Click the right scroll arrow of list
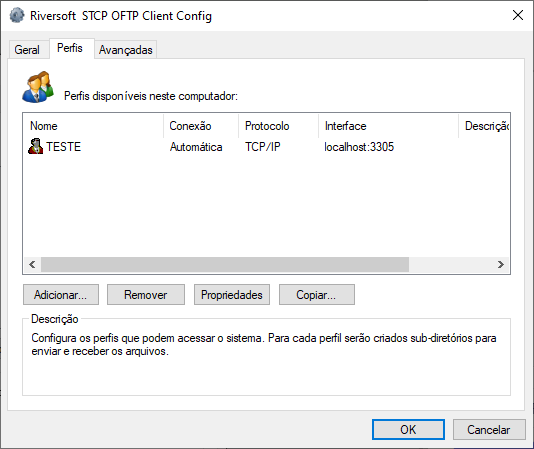Viewport: 534px width, 449px height. click(x=501, y=264)
